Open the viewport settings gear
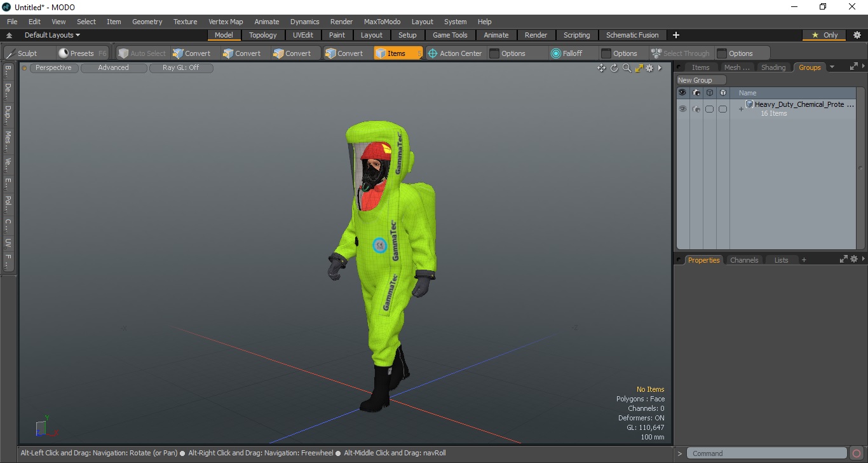 point(649,68)
